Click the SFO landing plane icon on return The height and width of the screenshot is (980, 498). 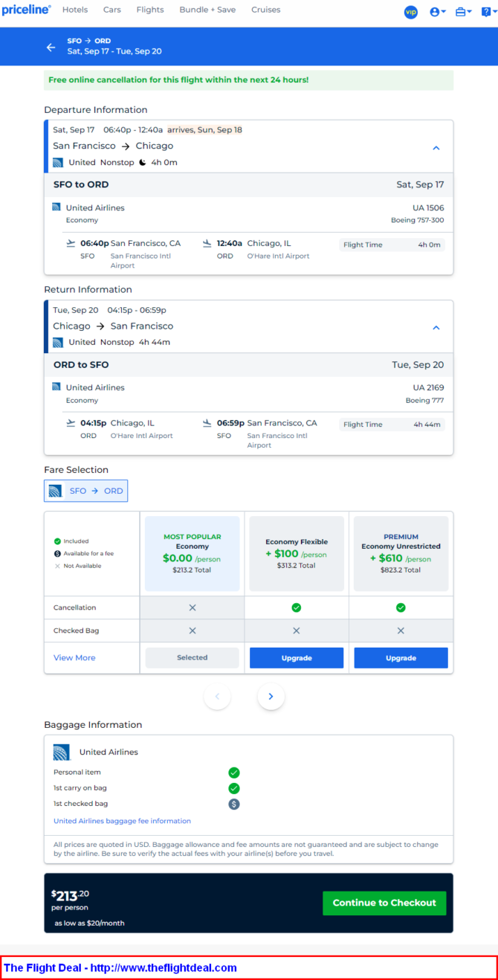click(207, 423)
